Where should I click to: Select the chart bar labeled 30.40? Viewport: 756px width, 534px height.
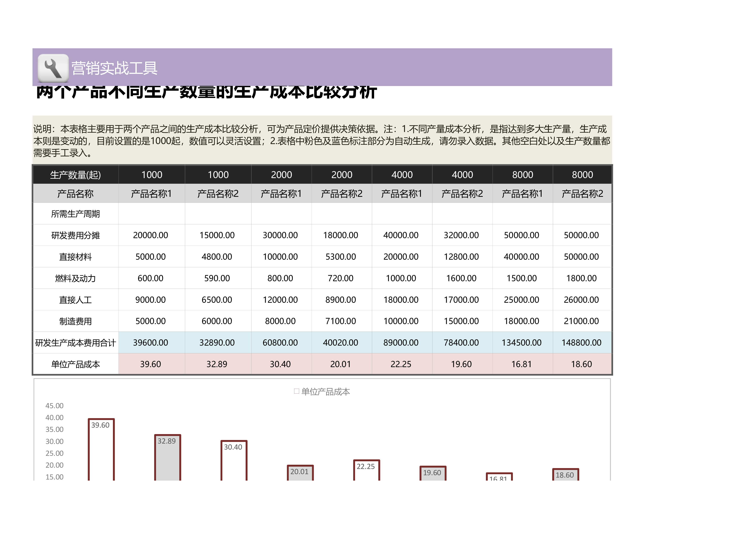234,461
